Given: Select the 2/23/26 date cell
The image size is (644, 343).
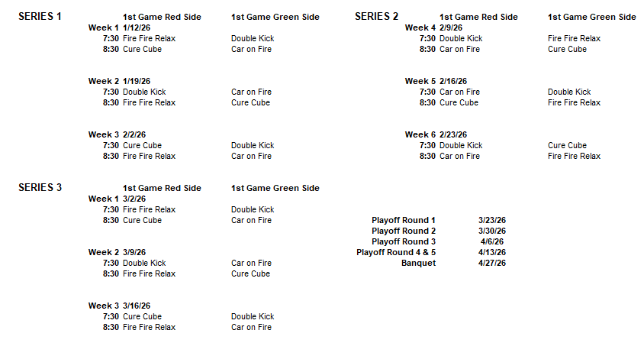Looking at the screenshot, I should pyautogui.click(x=453, y=134).
